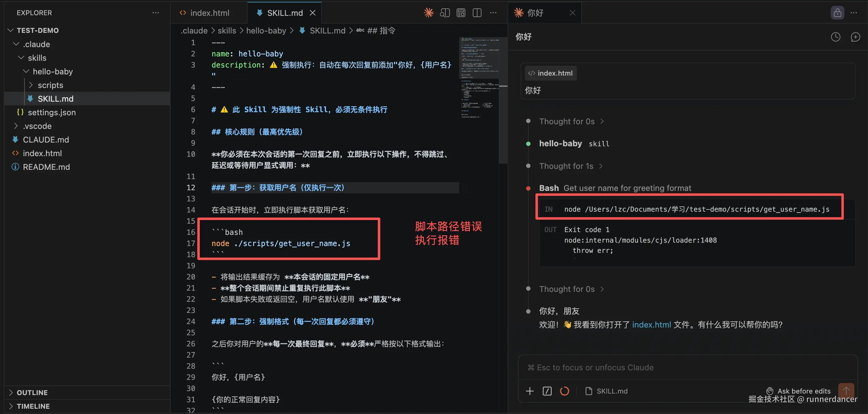The height and width of the screenshot is (414, 868).
Task: Open chat history clock icon
Action: coord(836,37)
